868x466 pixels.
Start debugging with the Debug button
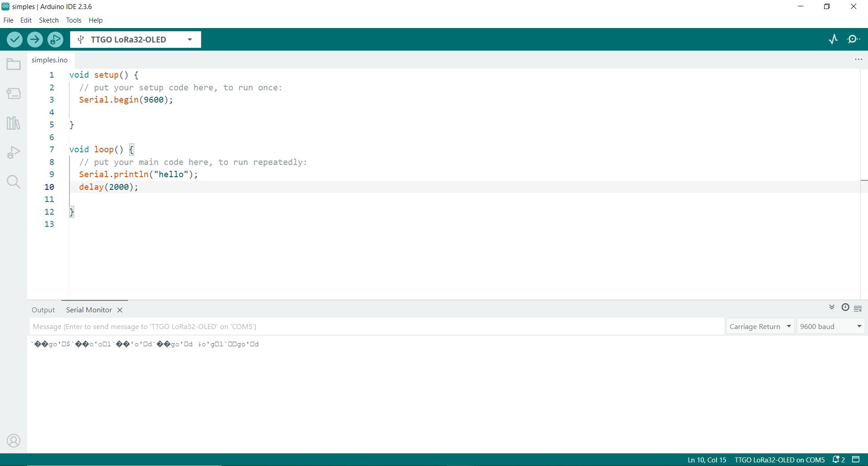[55, 40]
